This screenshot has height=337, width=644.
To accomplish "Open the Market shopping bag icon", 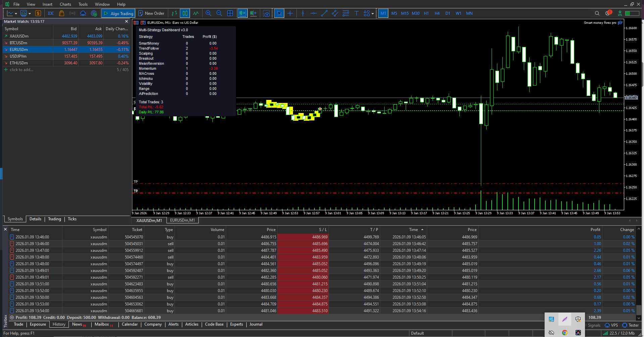I will pyautogui.click(x=61, y=13).
